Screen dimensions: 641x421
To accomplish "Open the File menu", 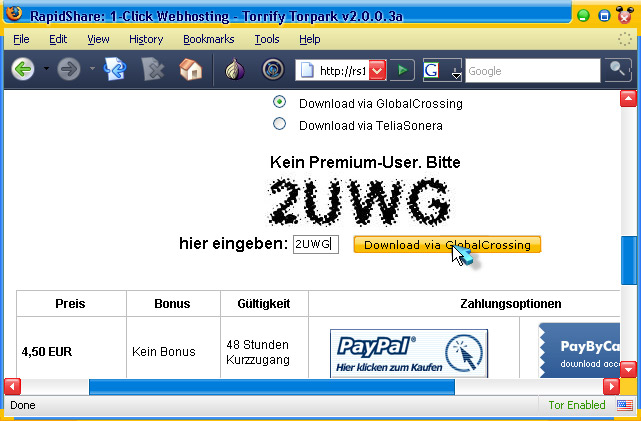I will tap(21, 39).
